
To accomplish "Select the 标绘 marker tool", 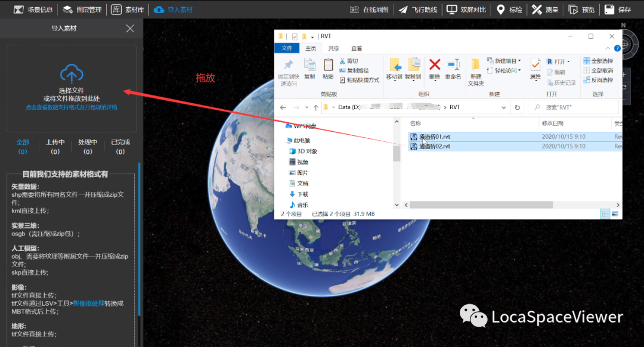I will (509, 10).
